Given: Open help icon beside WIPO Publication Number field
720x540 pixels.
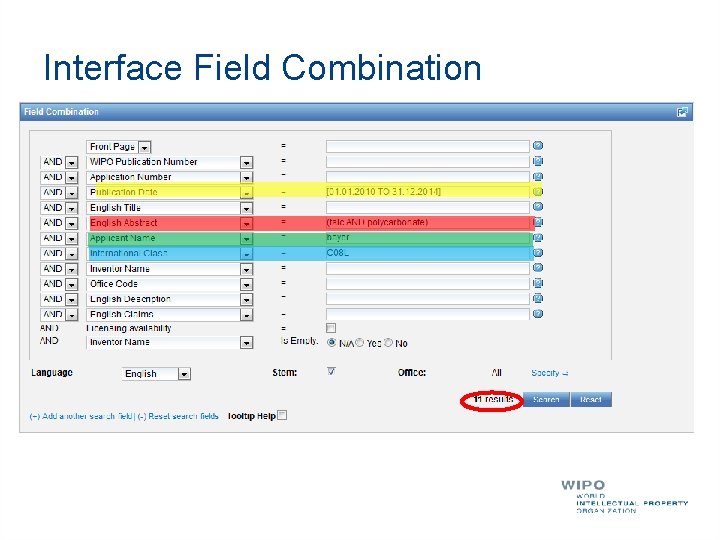Looking at the screenshot, I should [x=538, y=161].
